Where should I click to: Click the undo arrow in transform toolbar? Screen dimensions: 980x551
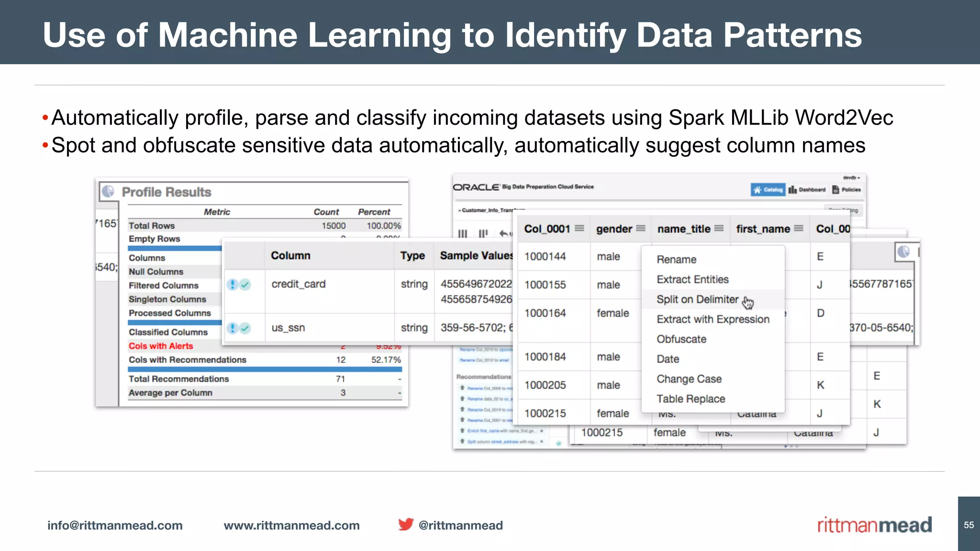tap(503, 233)
